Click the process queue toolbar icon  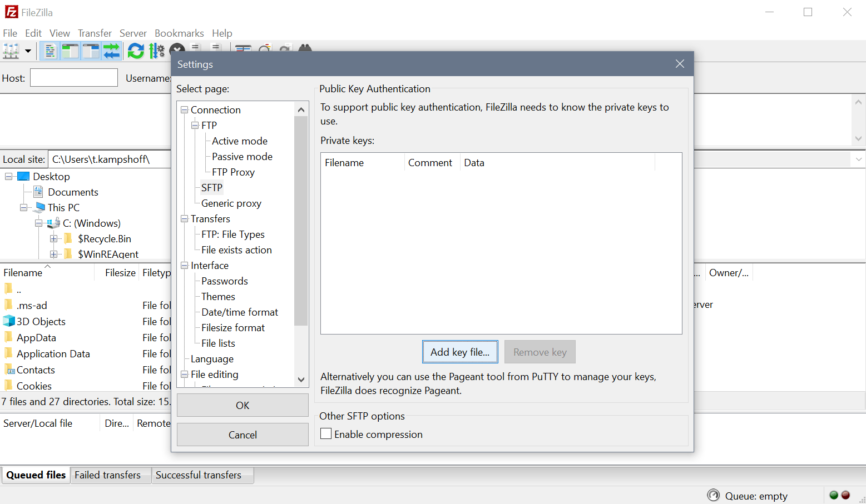point(157,51)
